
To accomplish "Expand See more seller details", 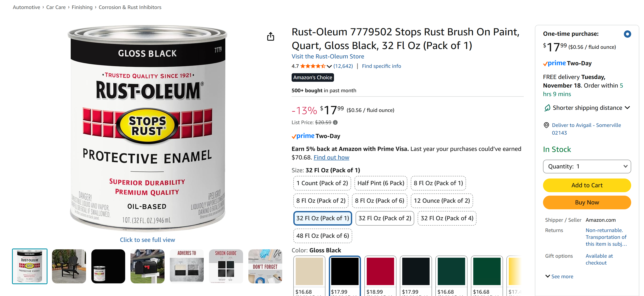I will tap(559, 276).
